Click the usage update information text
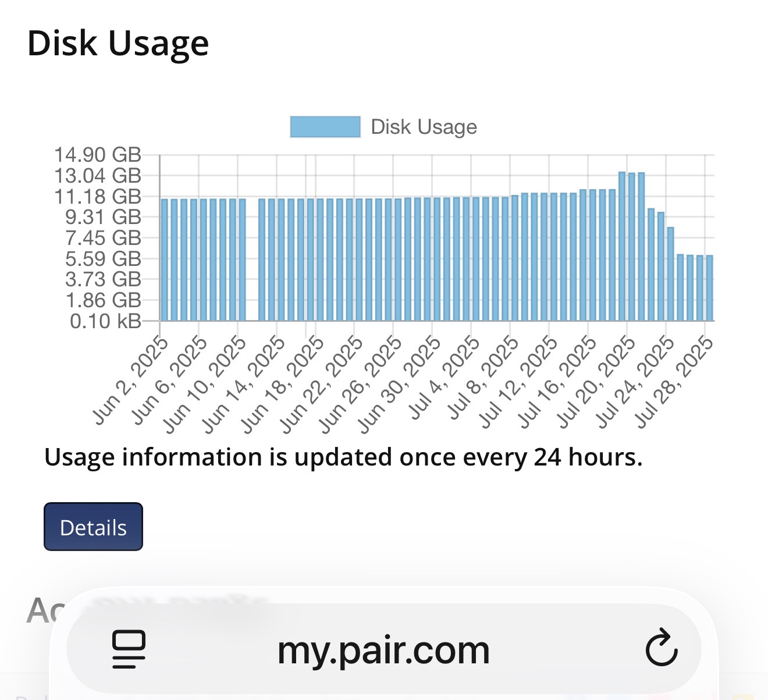Image resolution: width=768 pixels, height=700 pixels. [x=343, y=458]
